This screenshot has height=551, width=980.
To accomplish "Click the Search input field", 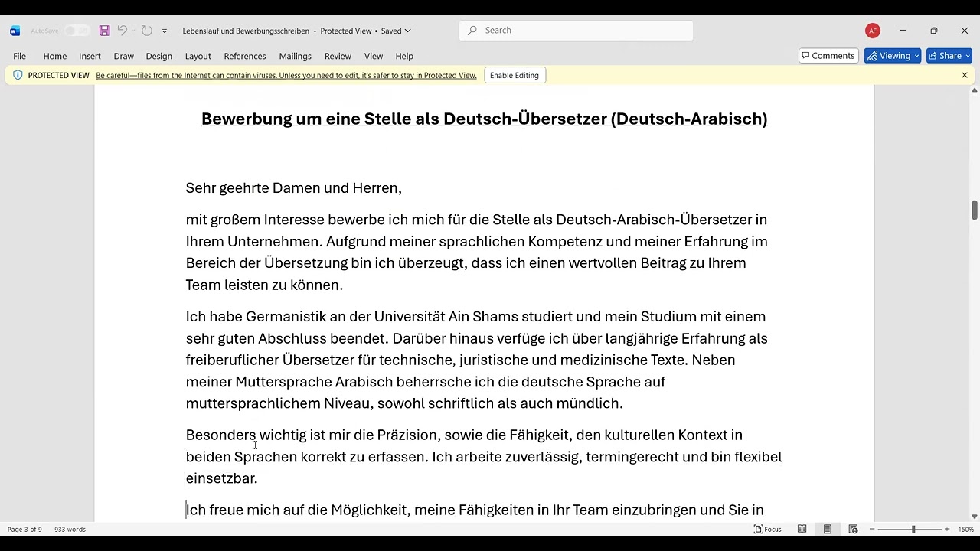I will tap(576, 31).
